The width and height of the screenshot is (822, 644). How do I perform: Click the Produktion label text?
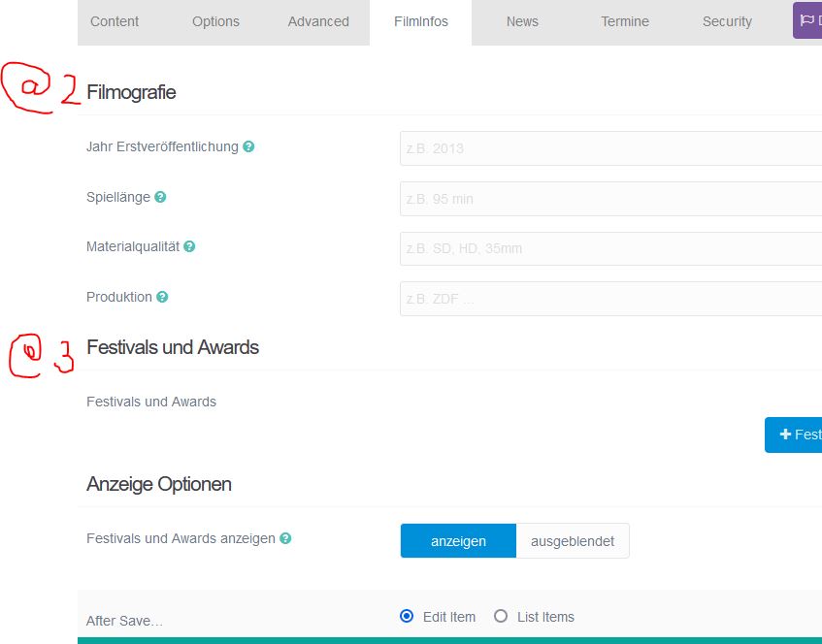coord(119,297)
